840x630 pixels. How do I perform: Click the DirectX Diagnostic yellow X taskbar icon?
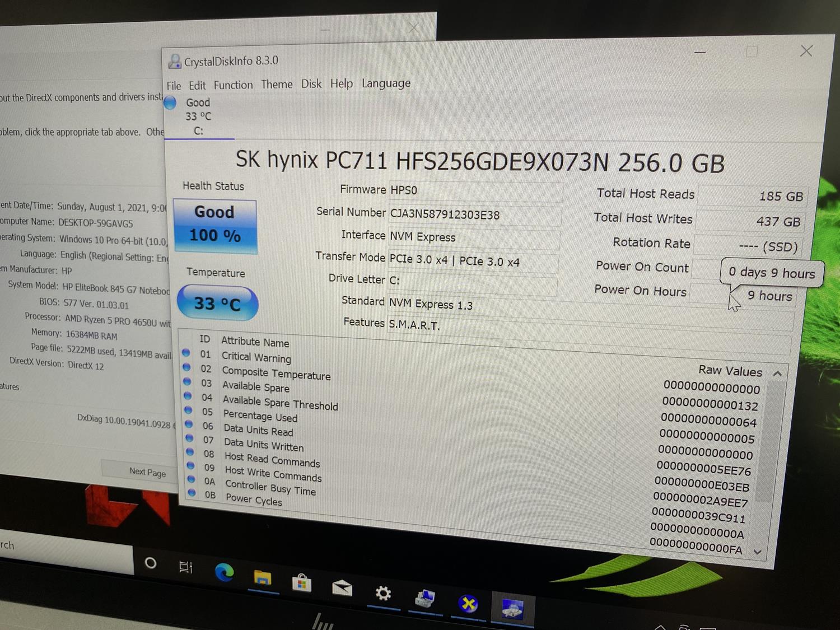[x=469, y=604]
